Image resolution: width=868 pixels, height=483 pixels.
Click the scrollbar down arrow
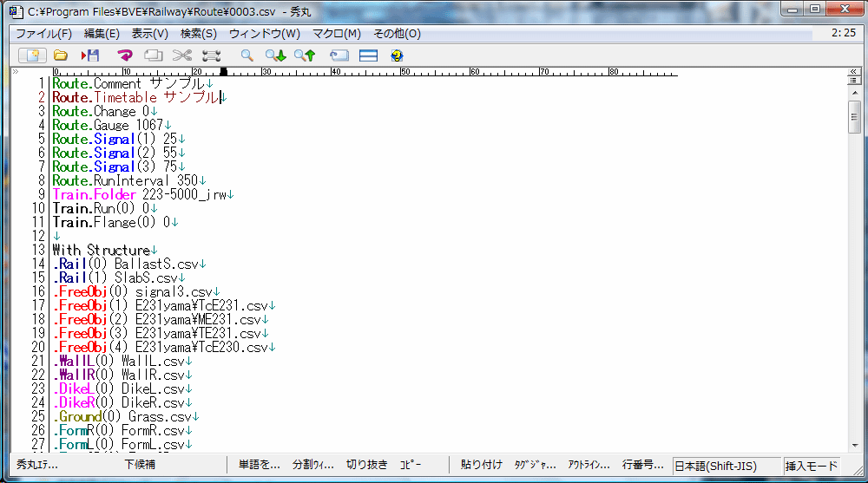855,445
